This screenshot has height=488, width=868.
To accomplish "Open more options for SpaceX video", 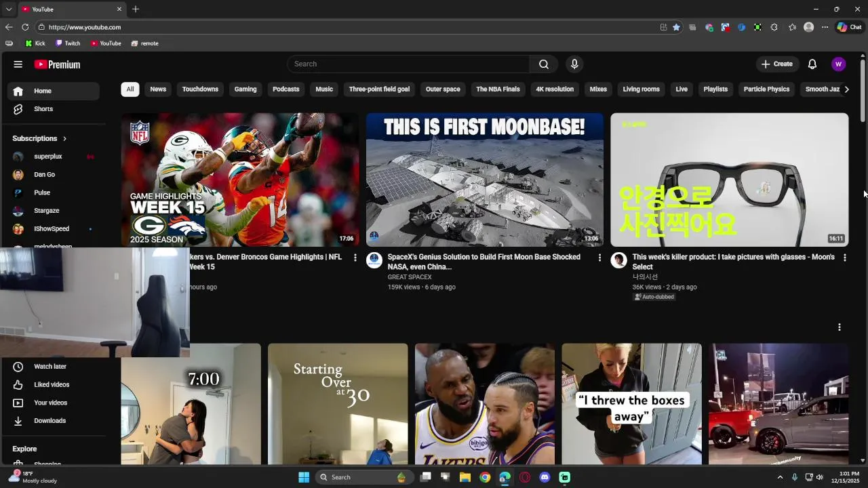I will [599, 258].
